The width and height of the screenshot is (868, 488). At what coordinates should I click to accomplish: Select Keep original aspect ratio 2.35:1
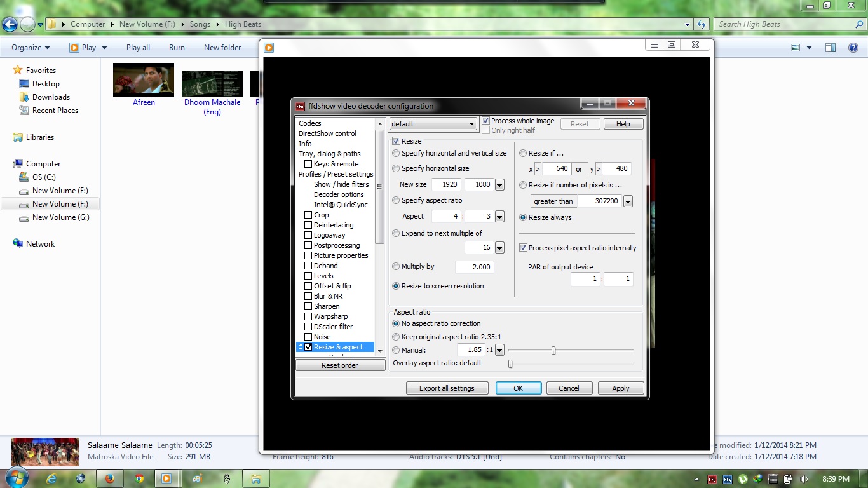(x=396, y=337)
